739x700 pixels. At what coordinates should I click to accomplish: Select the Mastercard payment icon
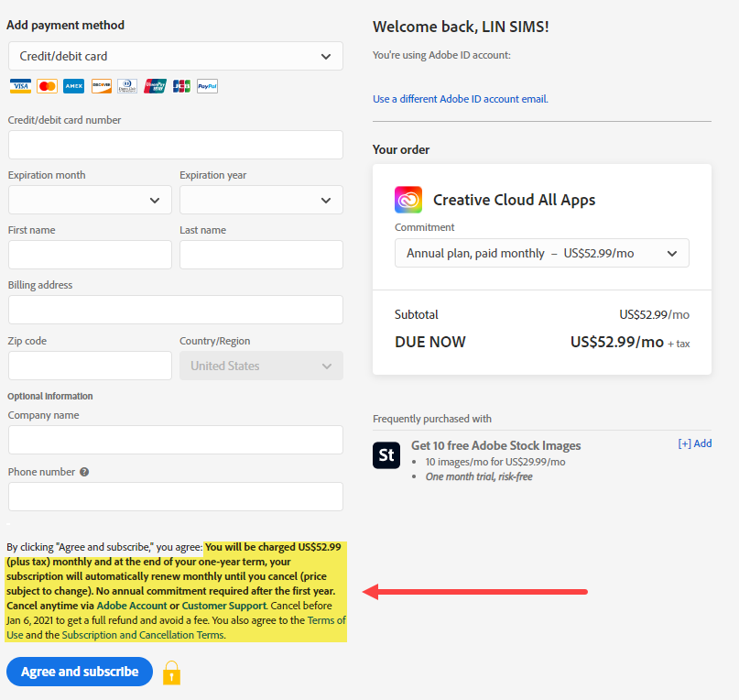[x=47, y=85]
